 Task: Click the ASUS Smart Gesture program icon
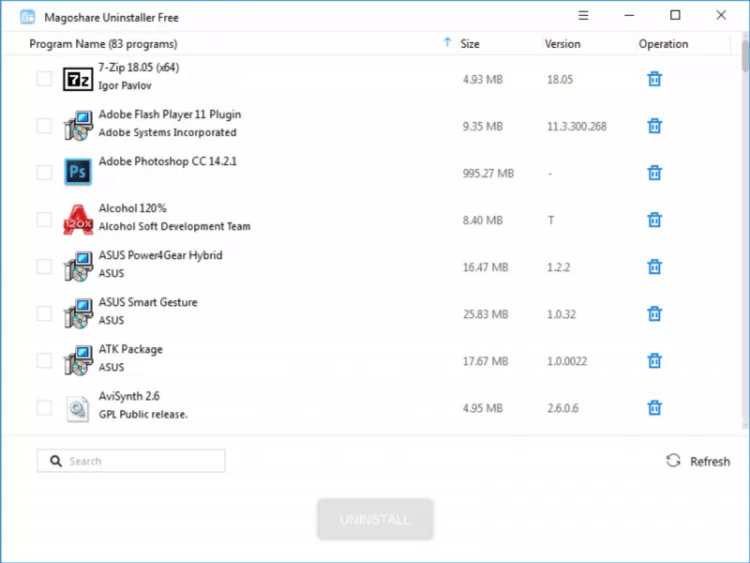(78, 314)
